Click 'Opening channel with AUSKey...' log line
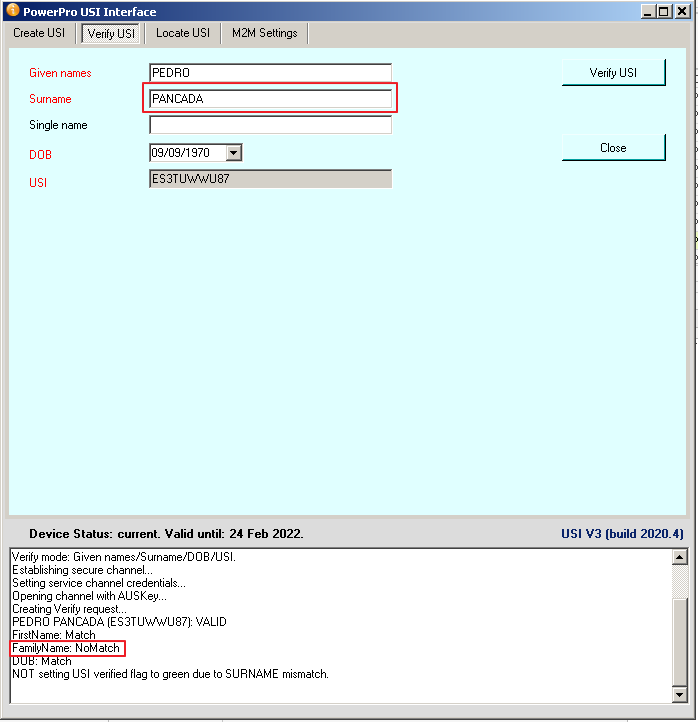 [89, 596]
